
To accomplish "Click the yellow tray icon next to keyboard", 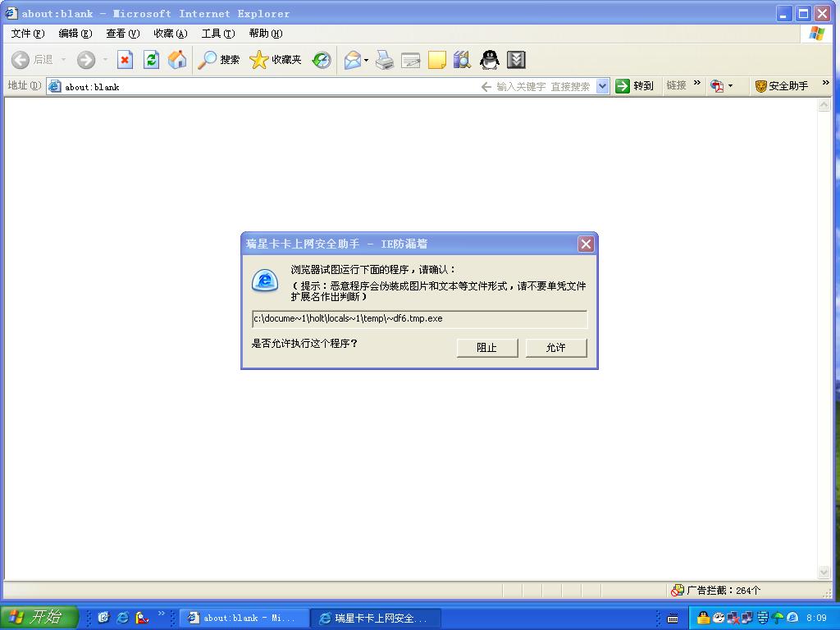I will coord(703,618).
